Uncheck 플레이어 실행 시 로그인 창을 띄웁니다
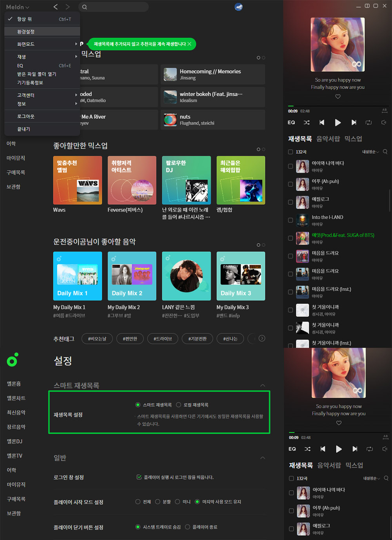The width and height of the screenshot is (392, 540). pyautogui.click(x=139, y=477)
